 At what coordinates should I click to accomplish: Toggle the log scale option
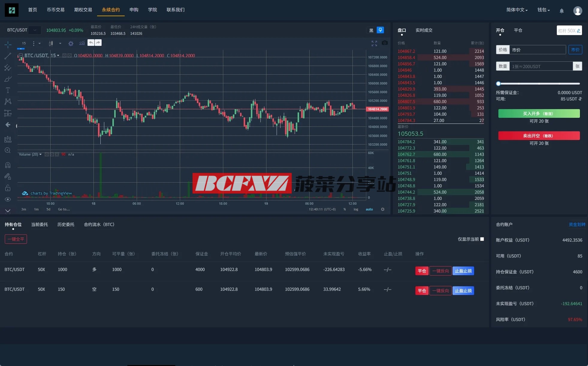coord(356,209)
